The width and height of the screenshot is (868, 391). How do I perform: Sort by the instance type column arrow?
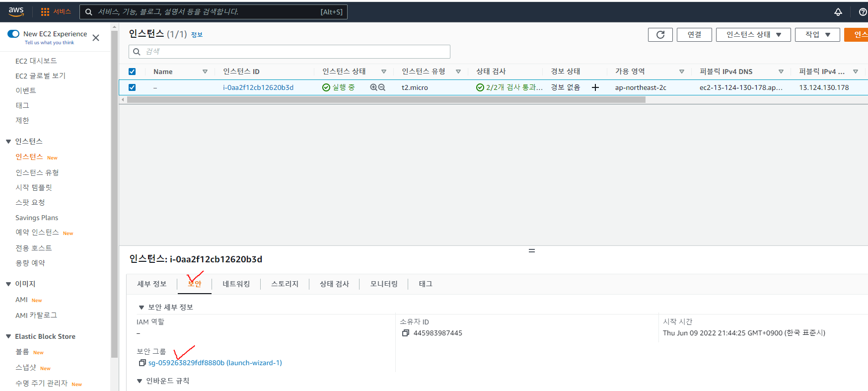coord(458,72)
